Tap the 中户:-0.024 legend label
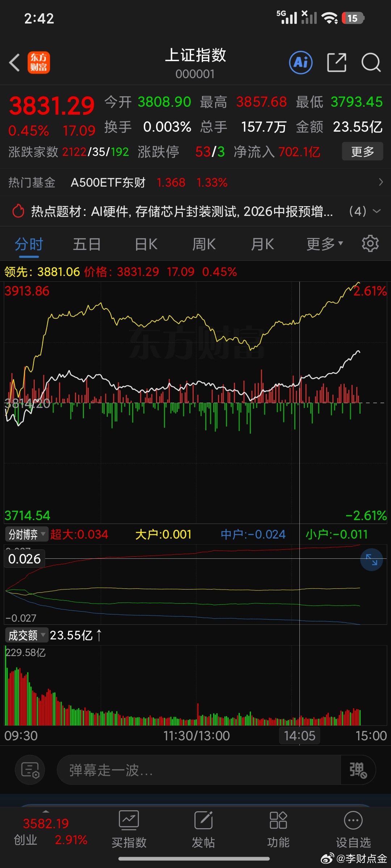 253,534
